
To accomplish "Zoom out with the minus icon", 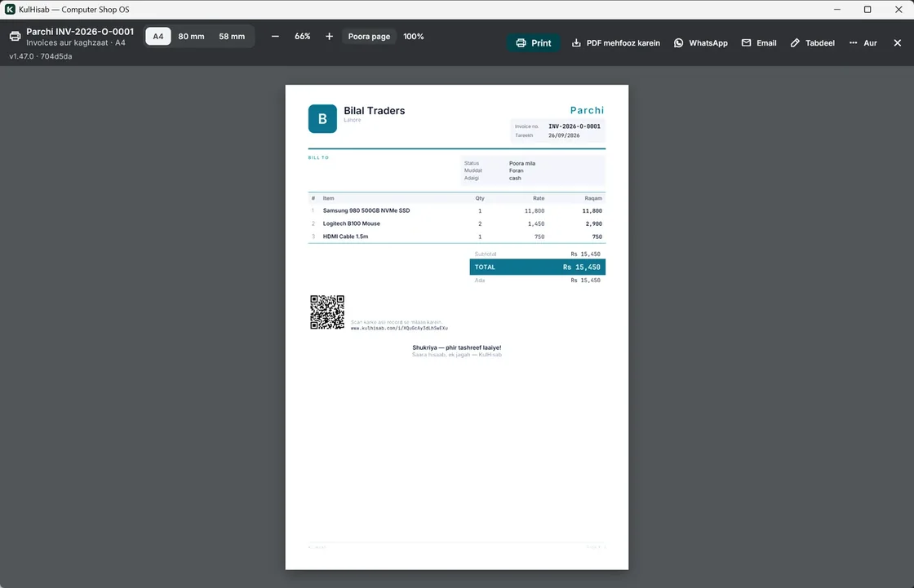I will pos(275,36).
